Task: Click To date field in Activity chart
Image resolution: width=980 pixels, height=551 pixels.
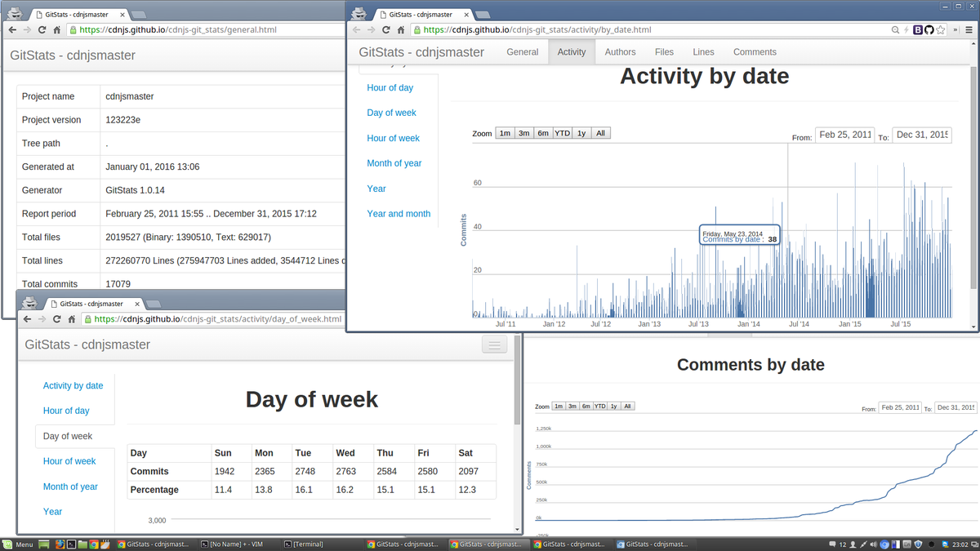Action: (922, 135)
